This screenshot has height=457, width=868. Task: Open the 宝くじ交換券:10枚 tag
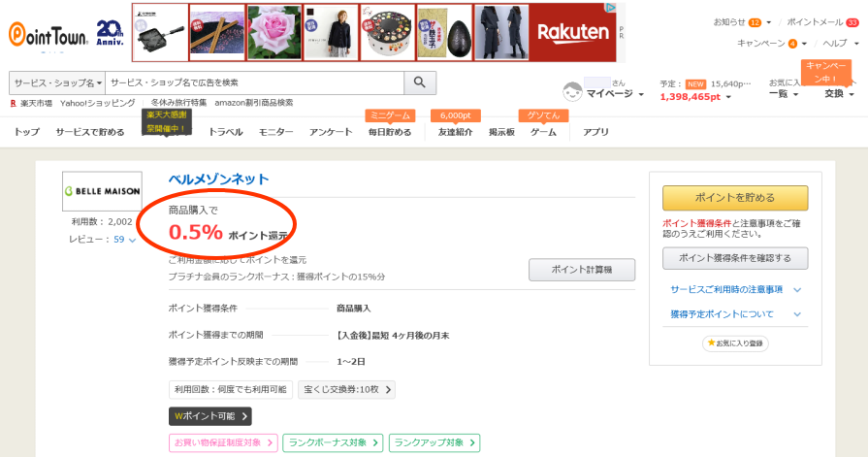coord(346,389)
